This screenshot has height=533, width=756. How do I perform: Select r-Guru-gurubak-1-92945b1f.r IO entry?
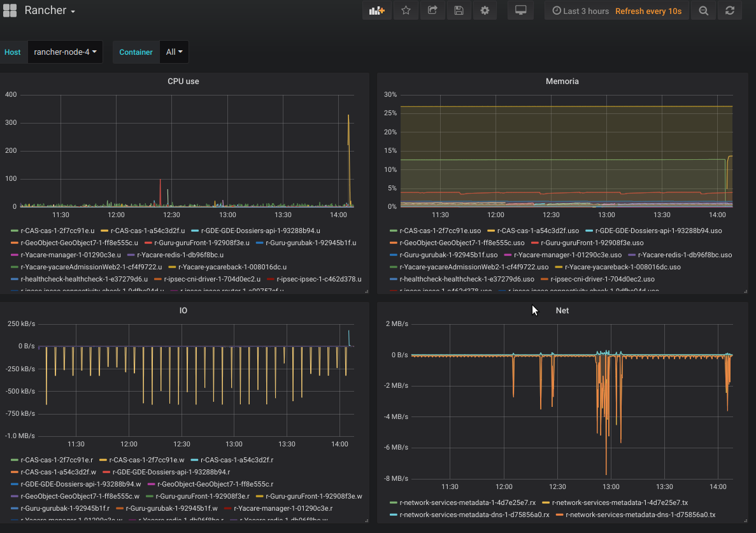coord(65,508)
